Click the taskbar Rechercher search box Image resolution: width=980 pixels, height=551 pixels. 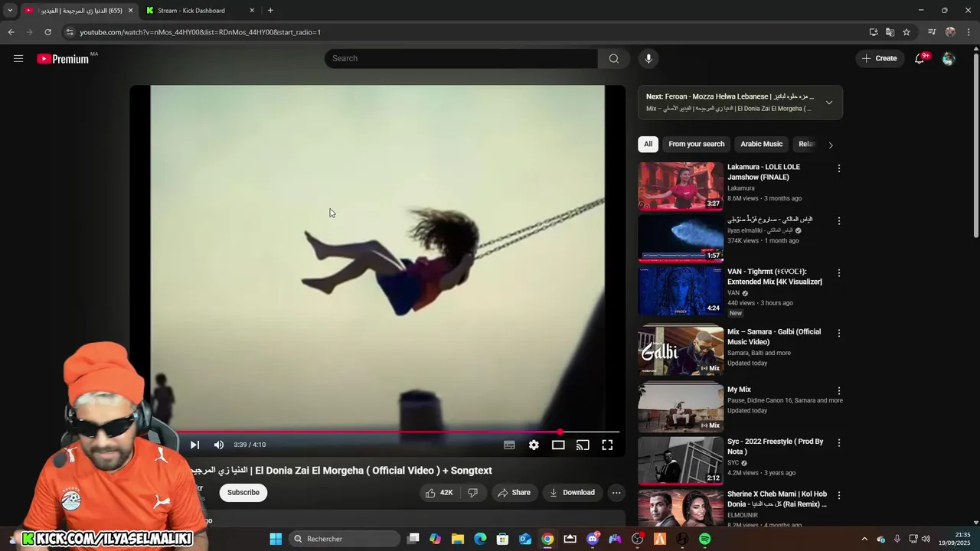click(345, 539)
